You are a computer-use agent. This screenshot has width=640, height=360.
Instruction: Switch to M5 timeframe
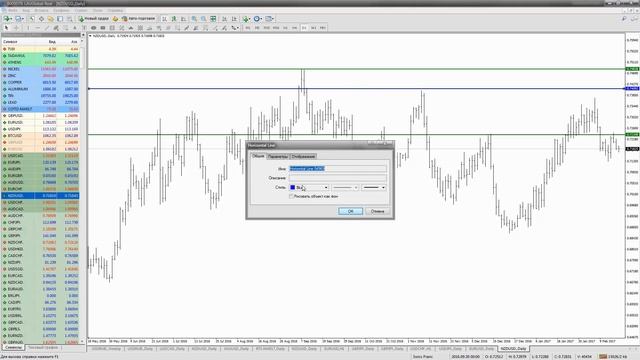[257, 28]
